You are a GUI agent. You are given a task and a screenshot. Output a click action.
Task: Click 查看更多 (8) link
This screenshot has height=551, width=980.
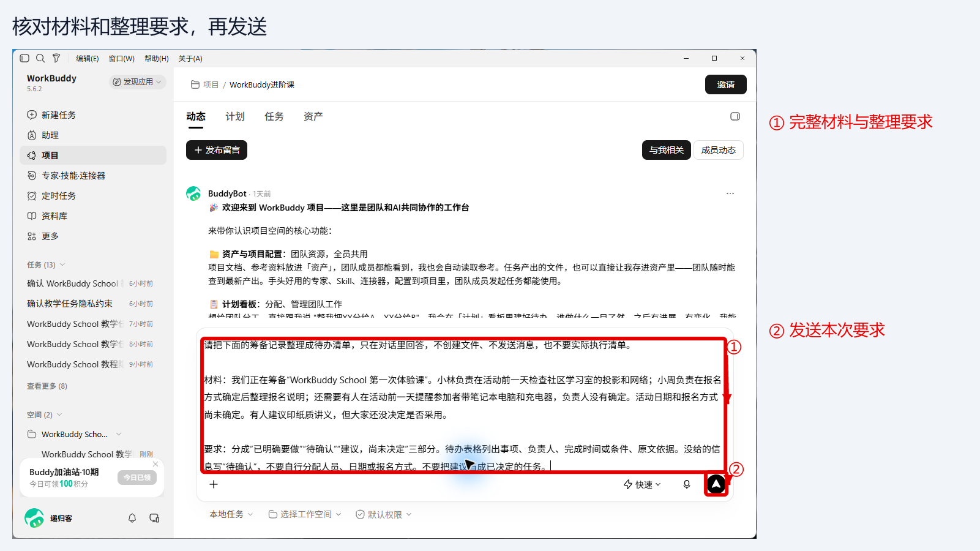(47, 386)
